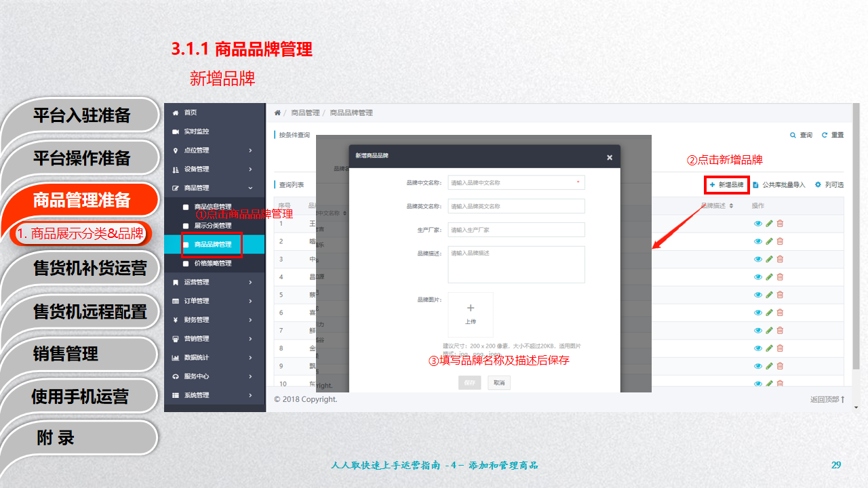
Task: Open the 价格策略管理 submenu item
Action: coord(214,264)
